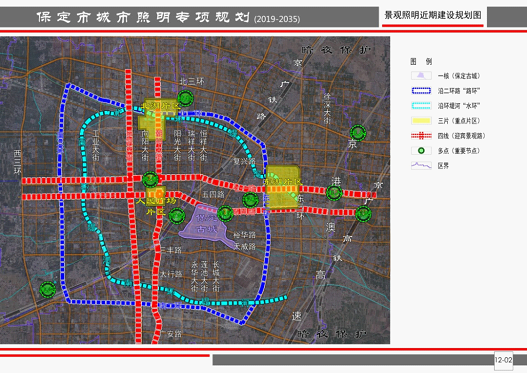Viewport: 527px width, 373px height.
Task: Click the green node beside the 北三环 label
Action: click(x=185, y=98)
